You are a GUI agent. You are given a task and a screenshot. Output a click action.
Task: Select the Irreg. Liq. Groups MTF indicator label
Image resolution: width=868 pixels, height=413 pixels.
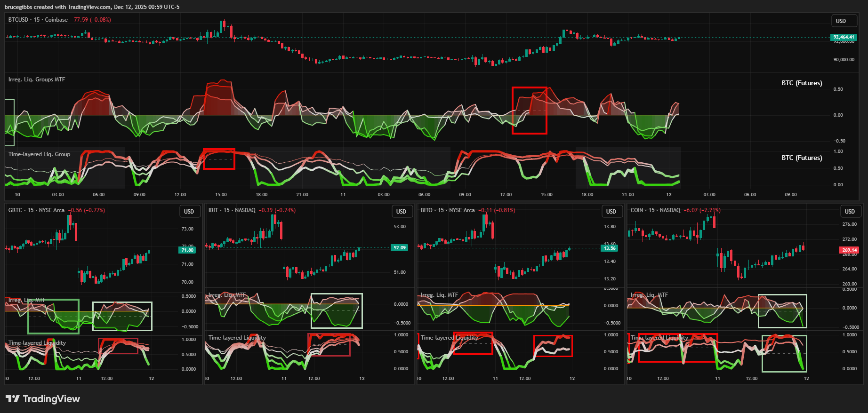pyautogui.click(x=37, y=79)
